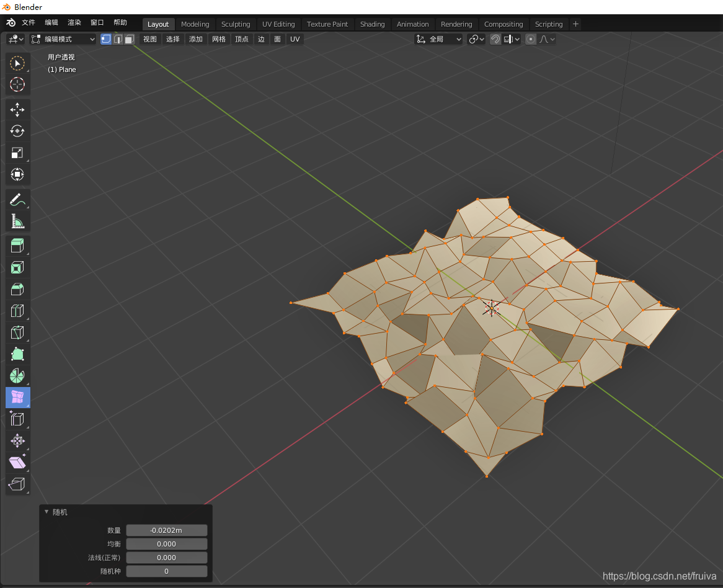Open the mode dropdown 编辑模式
This screenshot has height=588, width=723.
pos(63,39)
